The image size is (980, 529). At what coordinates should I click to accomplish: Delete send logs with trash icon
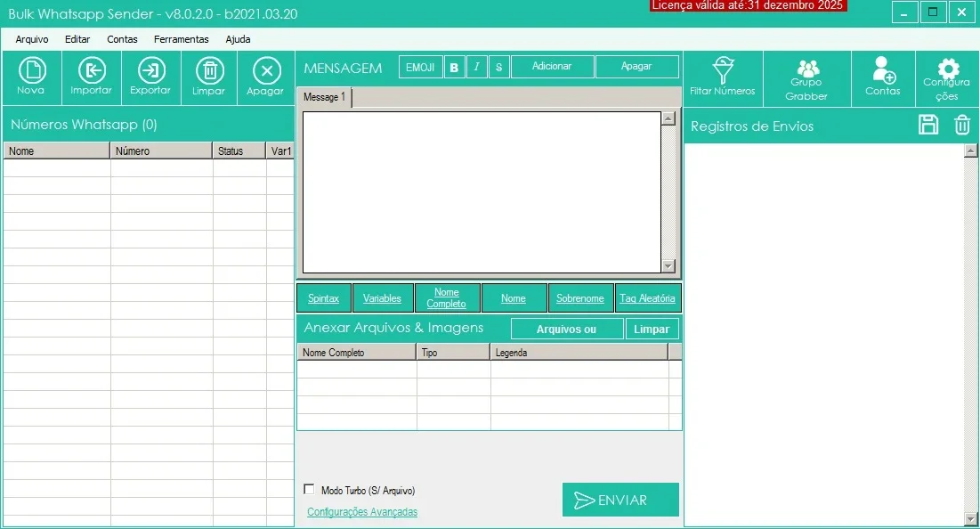(962, 125)
